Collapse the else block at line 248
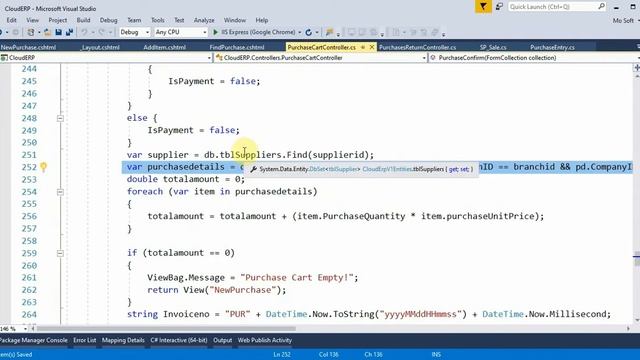The height and width of the screenshot is (360, 640). (60, 118)
